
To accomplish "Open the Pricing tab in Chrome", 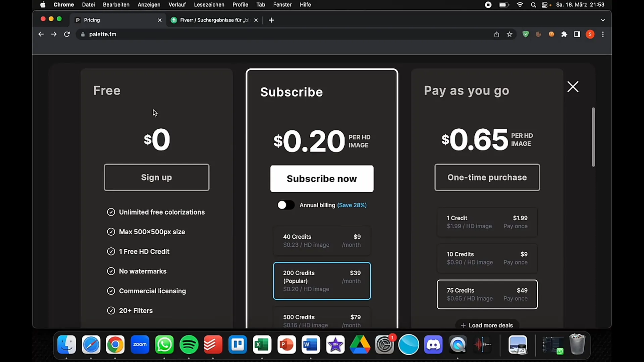I will 119,20.
